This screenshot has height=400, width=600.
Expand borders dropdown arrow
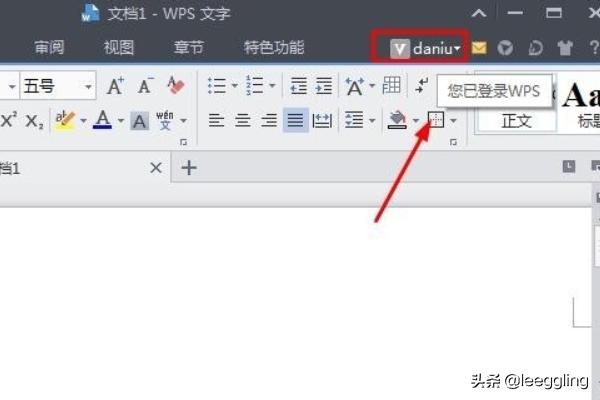tap(453, 121)
